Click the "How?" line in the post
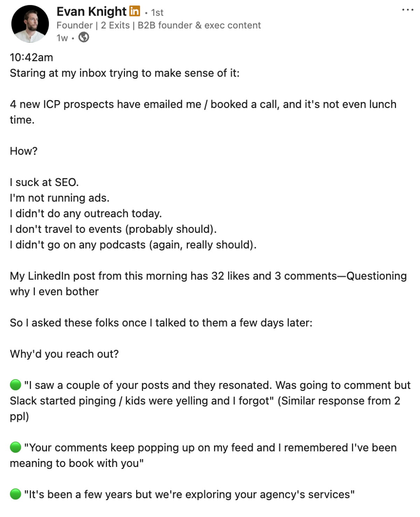 [x=23, y=151]
